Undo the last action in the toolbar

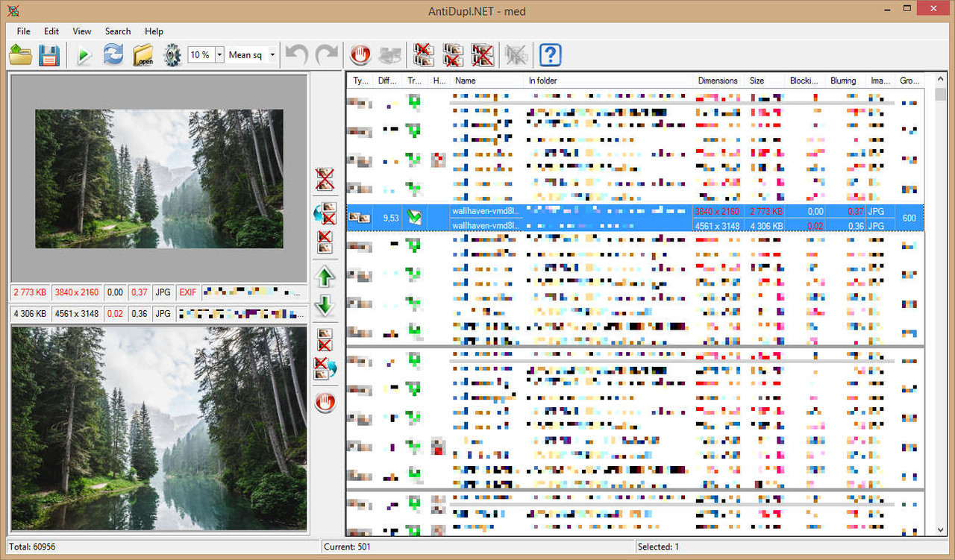(297, 55)
